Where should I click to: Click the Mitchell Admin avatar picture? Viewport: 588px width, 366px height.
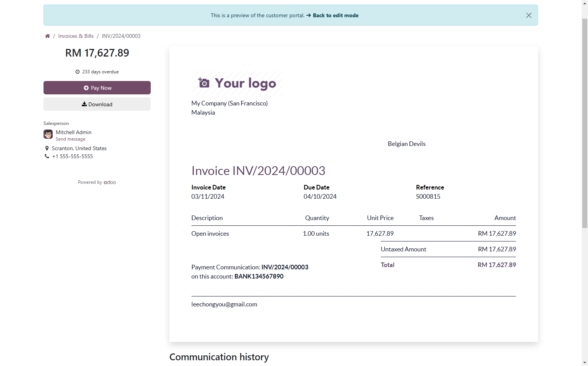(48, 134)
